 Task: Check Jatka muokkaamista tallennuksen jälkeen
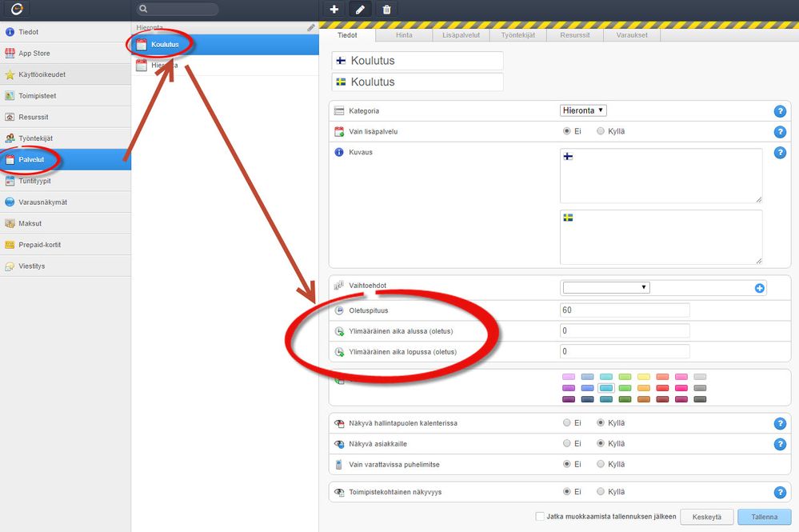pos(540,516)
